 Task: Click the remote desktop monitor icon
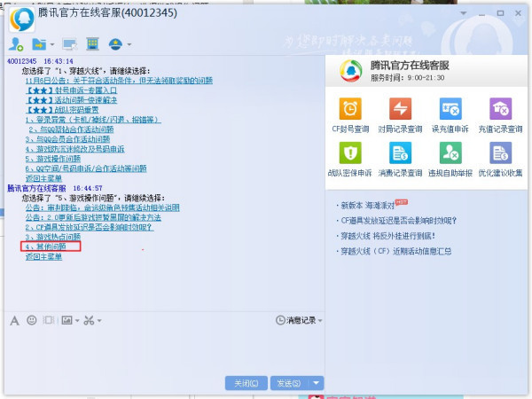[x=70, y=44]
